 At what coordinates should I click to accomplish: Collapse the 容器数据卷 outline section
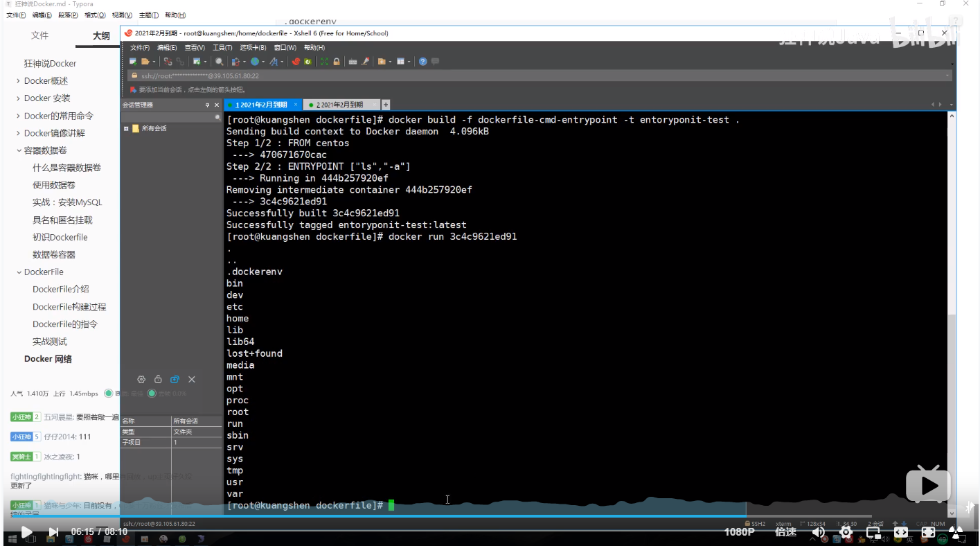coord(18,150)
